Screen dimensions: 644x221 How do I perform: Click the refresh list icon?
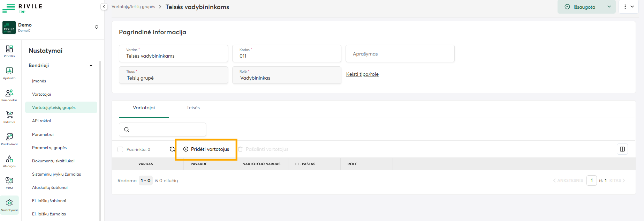click(x=172, y=149)
